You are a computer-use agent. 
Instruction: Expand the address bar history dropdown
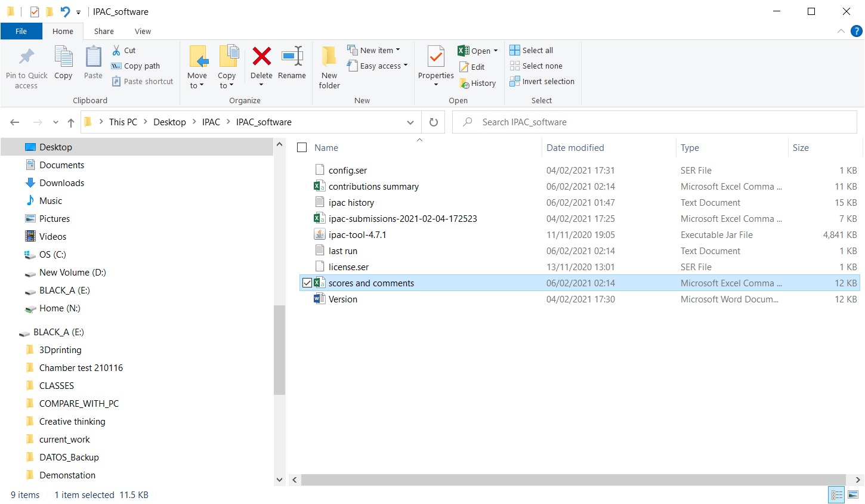pos(410,122)
